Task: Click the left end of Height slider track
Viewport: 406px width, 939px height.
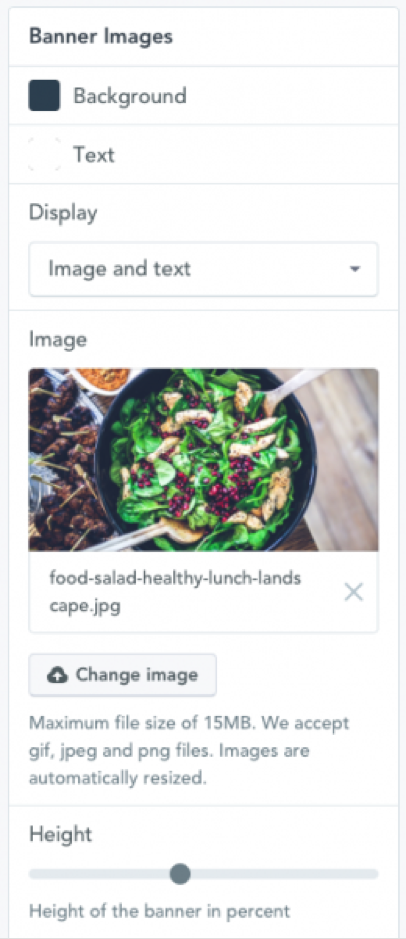Action: [x=34, y=874]
